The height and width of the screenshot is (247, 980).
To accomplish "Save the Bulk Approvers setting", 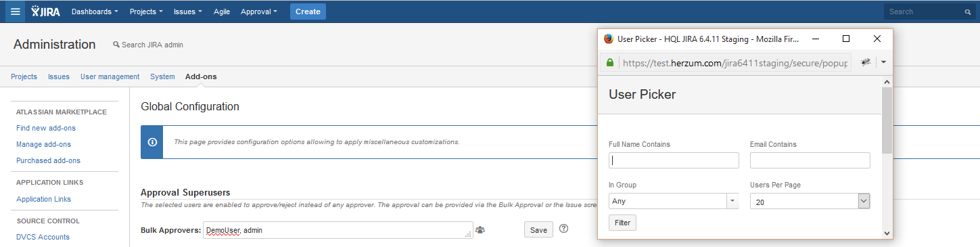I will 538,230.
